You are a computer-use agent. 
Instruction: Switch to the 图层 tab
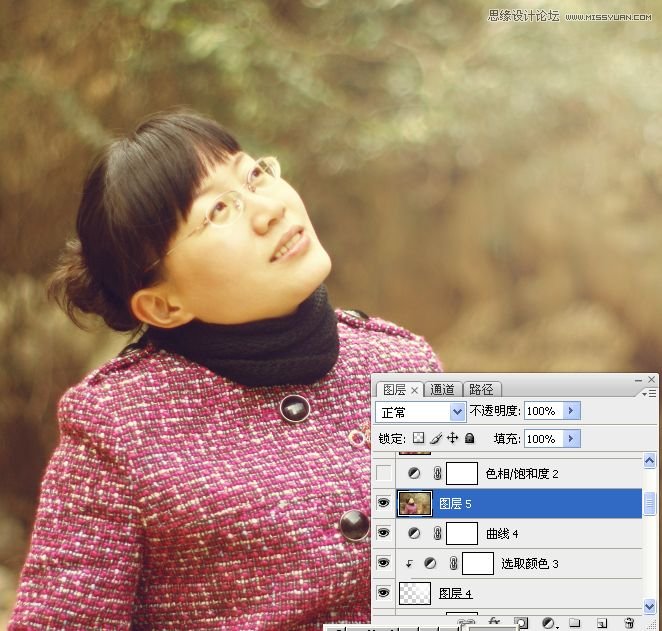pyautogui.click(x=394, y=390)
